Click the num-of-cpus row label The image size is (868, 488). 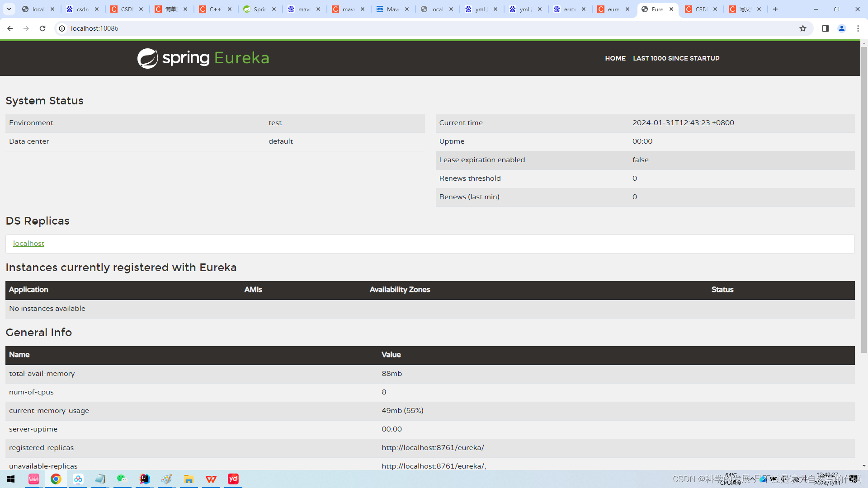pos(31,392)
